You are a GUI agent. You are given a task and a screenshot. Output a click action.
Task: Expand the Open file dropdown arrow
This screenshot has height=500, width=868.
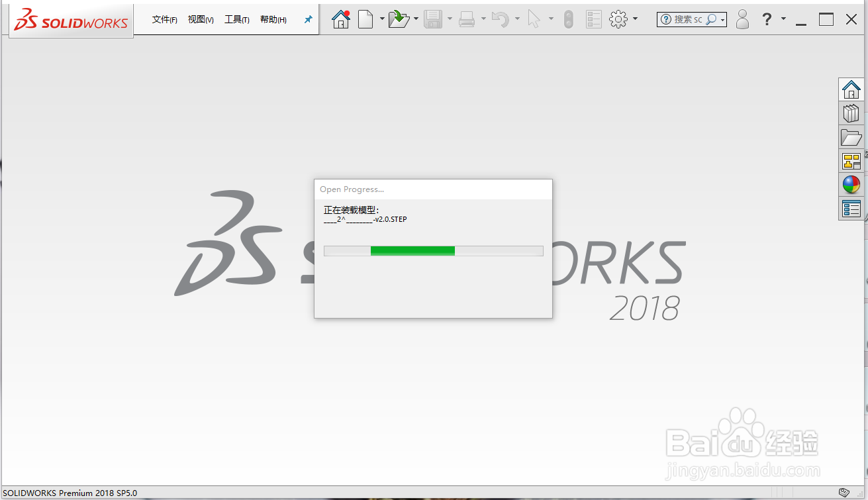tap(416, 19)
